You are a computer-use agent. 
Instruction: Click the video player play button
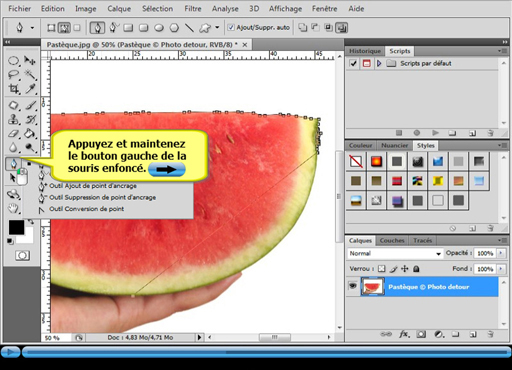(10, 352)
